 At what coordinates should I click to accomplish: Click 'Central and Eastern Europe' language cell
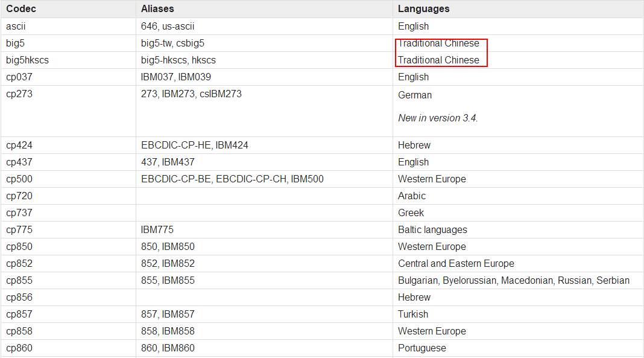tap(456, 264)
